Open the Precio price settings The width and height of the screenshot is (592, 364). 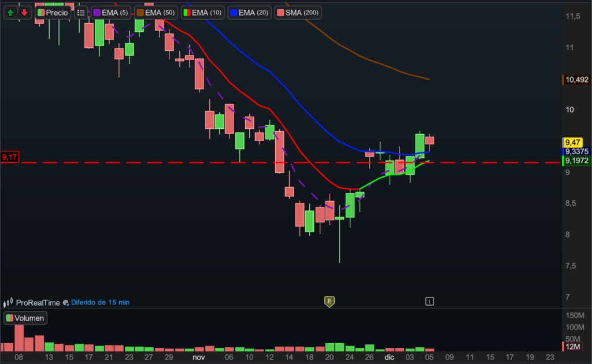click(x=53, y=12)
